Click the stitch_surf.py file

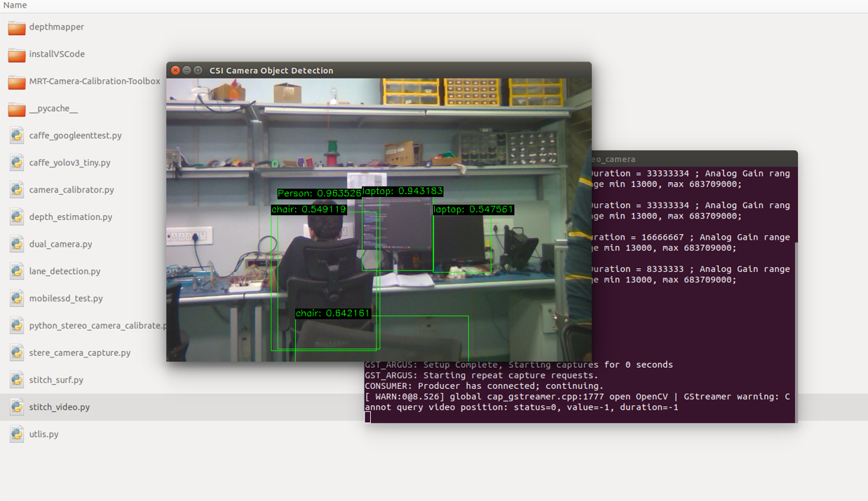pyautogui.click(x=56, y=380)
